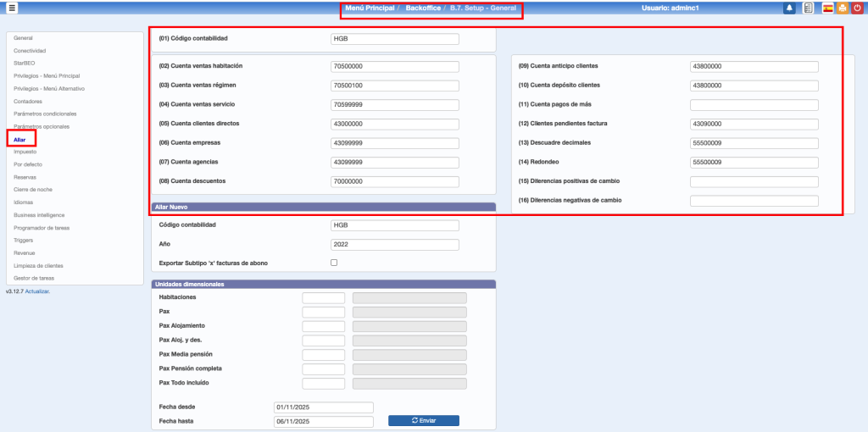Toggle Exportar Subtipo 'x' facturas de abono

pos(334,263)
